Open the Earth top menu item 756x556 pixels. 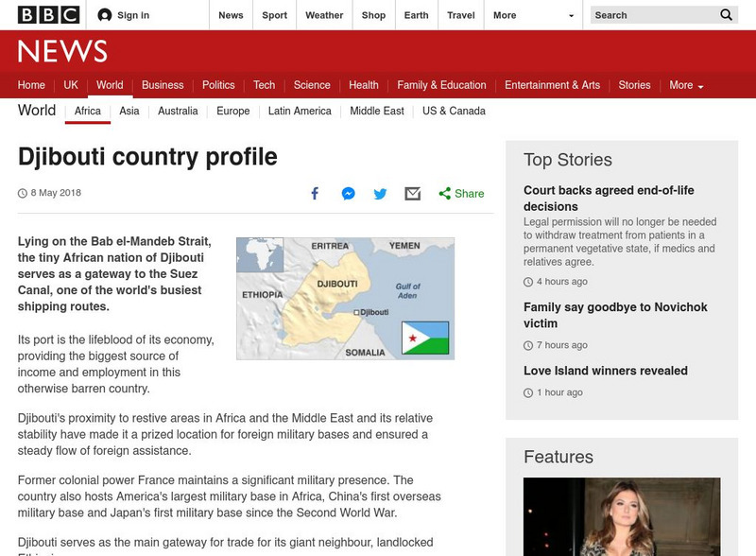point(416,15)
